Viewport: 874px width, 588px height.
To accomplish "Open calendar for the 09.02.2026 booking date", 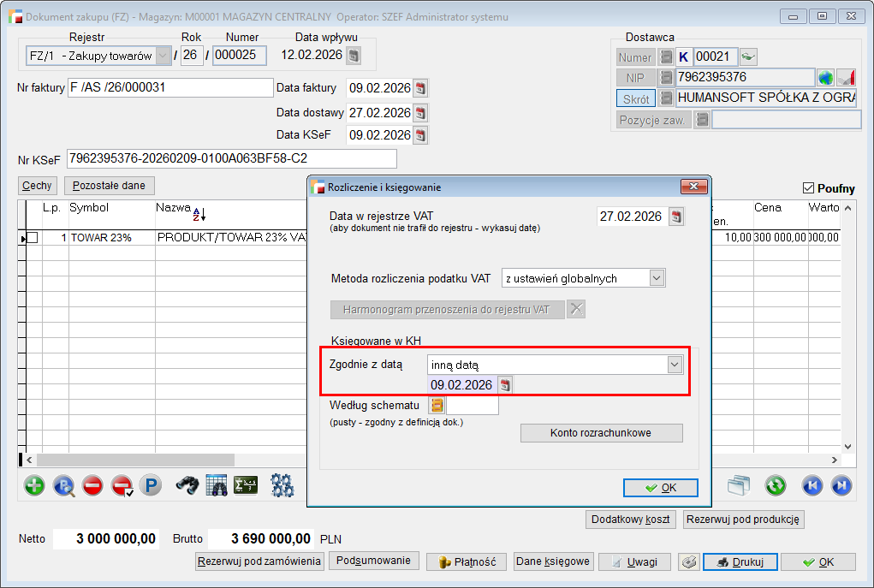I will click(x=505, y=385).
